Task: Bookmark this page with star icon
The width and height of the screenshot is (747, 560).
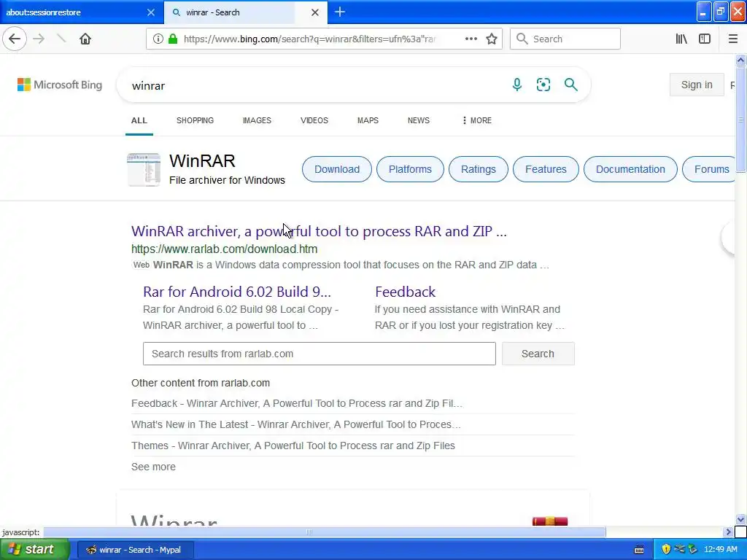Action: coord(492,39)
